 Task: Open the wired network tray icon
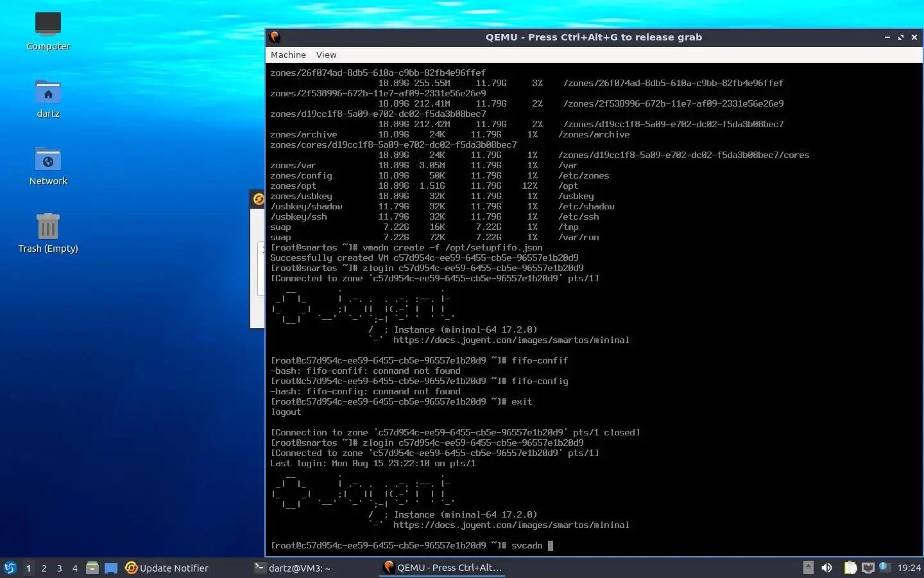(868, 568)
